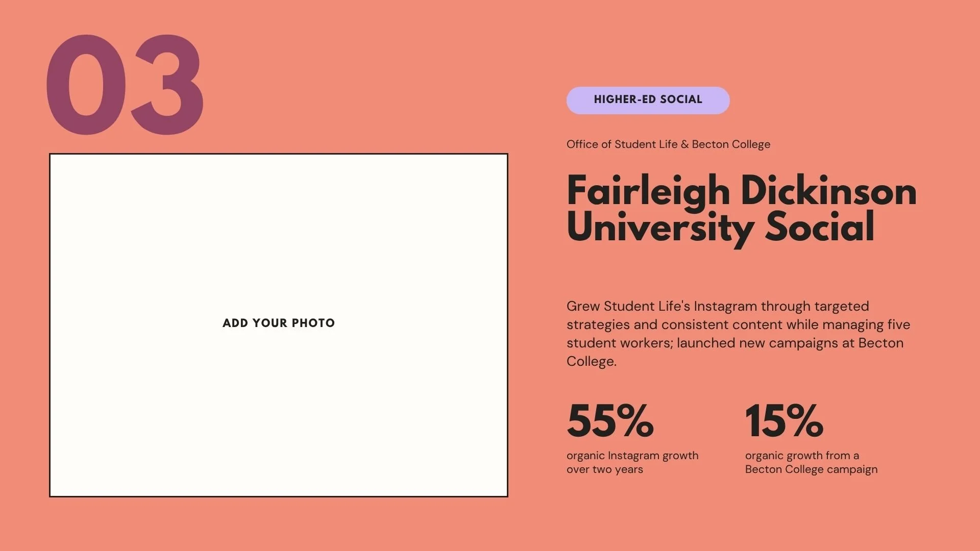Image resolution: width=980 pixels, height=551 pixels.
Task: Select 'organic Instagram growth over two years' caption
Action: click(x=632, y=462)
